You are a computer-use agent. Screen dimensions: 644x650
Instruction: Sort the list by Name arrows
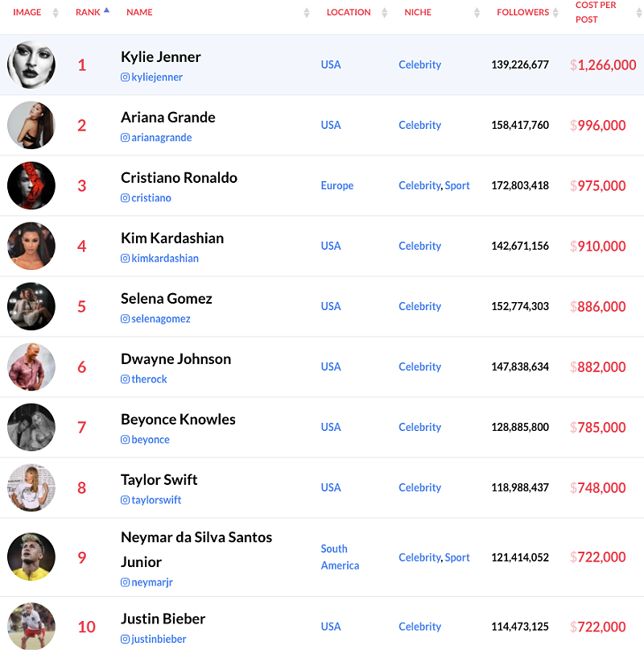coord(307,13)
